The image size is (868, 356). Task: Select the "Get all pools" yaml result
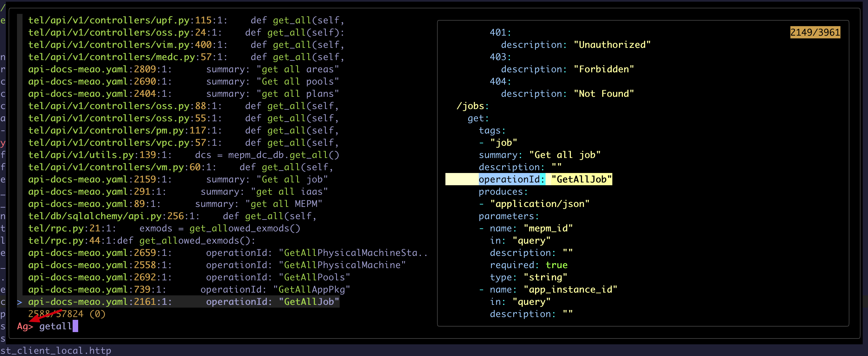pos(183,81)
